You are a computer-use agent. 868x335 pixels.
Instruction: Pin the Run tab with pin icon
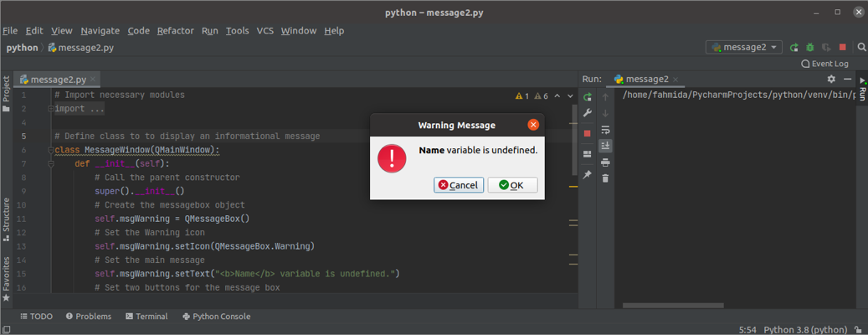588,174
